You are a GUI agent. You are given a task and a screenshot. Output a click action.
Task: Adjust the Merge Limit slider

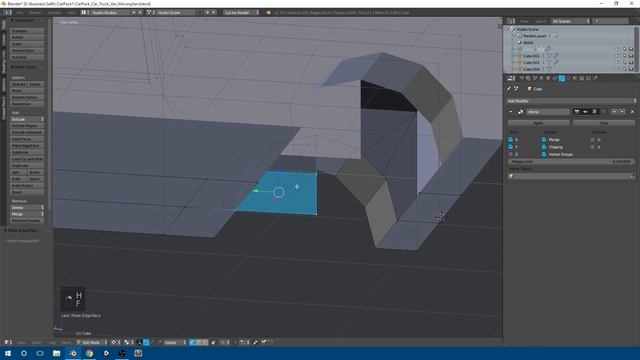pyautogui.click(x=571, y=162)
